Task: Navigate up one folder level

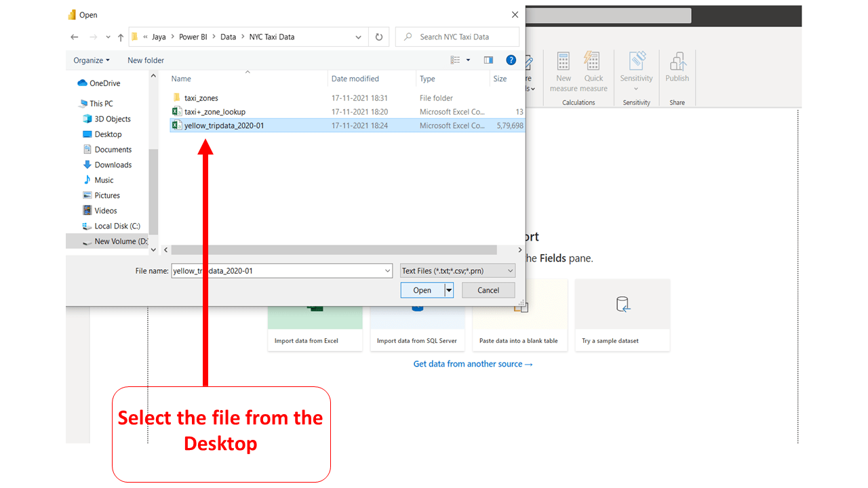Action: [x=120, y=37]
